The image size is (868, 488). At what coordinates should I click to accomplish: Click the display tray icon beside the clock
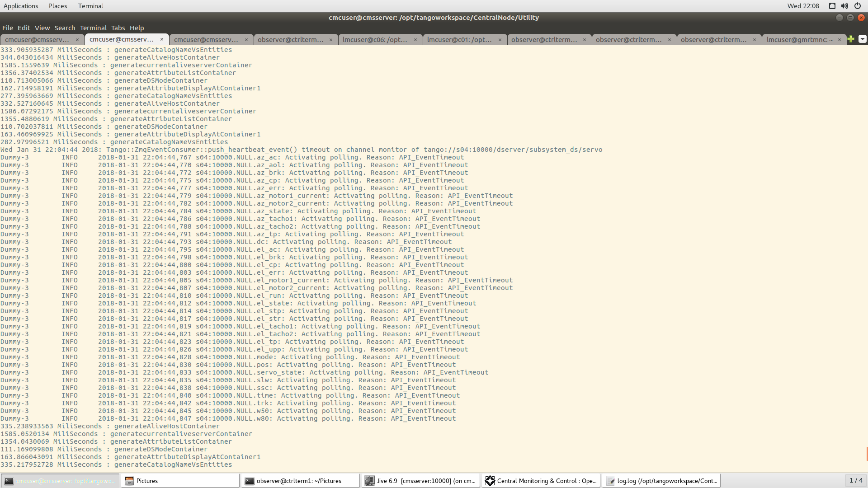click(832, 6)
